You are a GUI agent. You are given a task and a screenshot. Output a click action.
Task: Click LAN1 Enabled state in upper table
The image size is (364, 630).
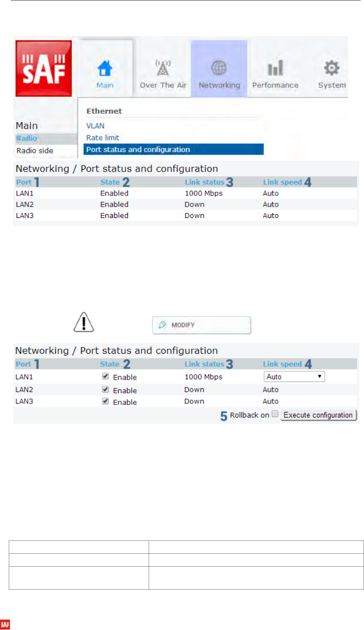click(x=114, y=193)
